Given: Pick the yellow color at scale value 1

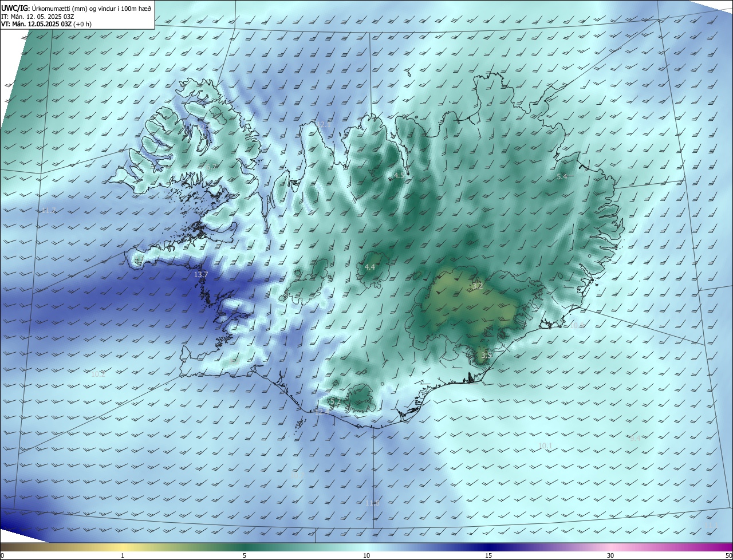Looking at the screenshot, I should 123,547.
